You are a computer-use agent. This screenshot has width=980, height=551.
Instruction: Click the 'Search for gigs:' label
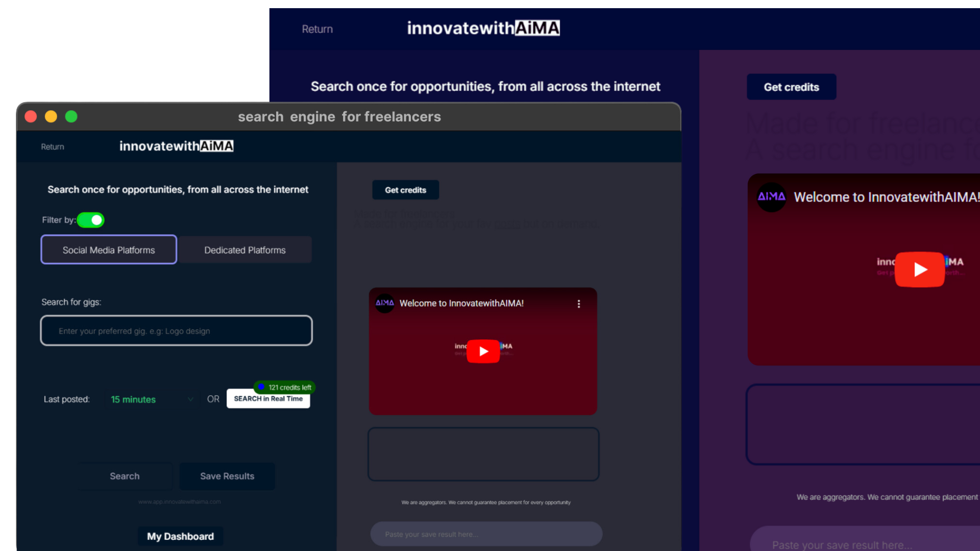tap(71, 302)
